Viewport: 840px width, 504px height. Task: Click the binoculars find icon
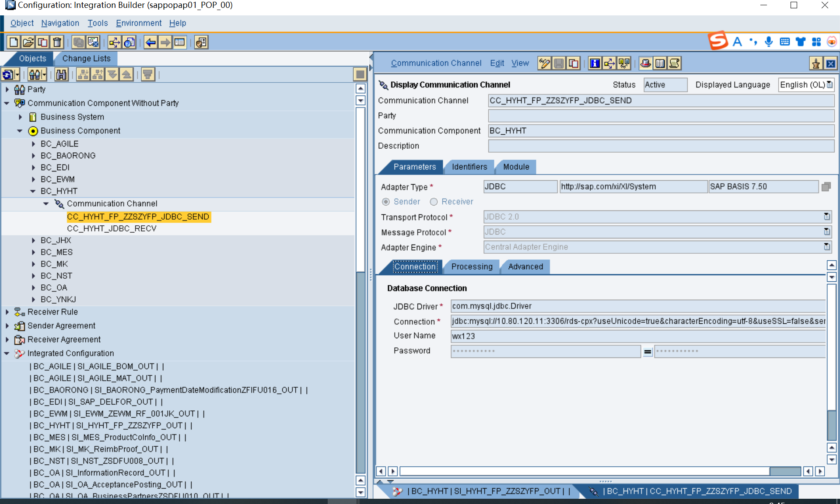pos(61,74)
